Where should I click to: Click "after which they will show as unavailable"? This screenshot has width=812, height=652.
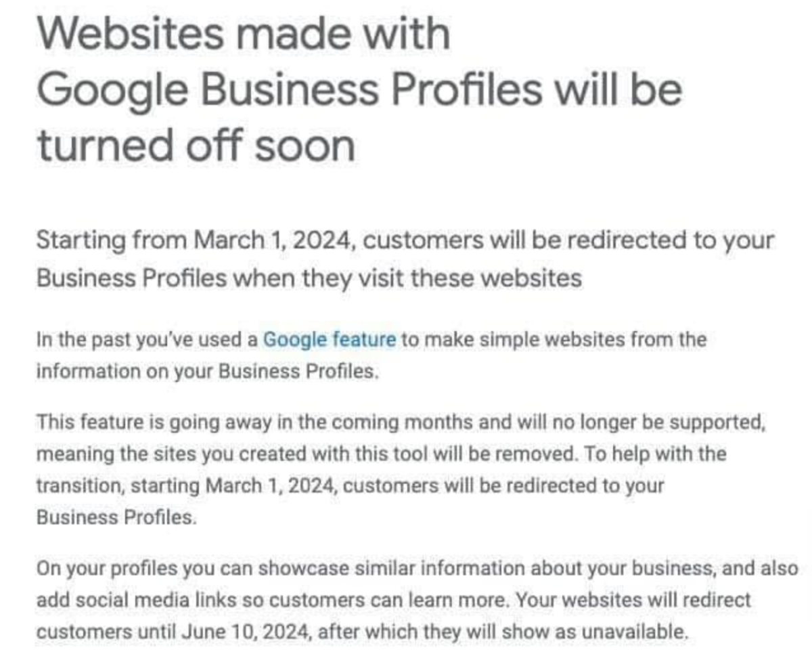tap(502, 632)
